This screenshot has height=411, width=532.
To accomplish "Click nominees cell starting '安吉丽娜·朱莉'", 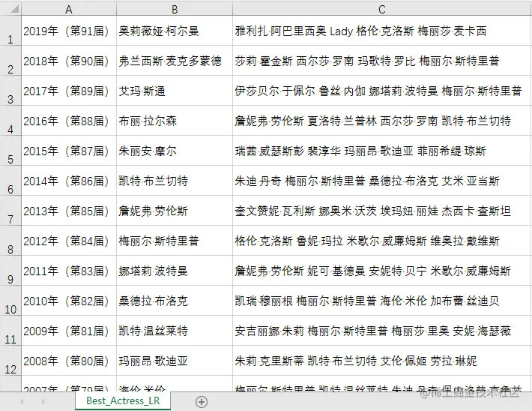I will point(382,331).
